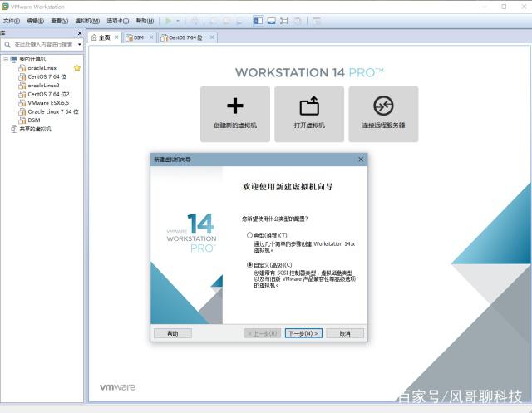Open the power options dropdown arrow

[x=178, y=20]
